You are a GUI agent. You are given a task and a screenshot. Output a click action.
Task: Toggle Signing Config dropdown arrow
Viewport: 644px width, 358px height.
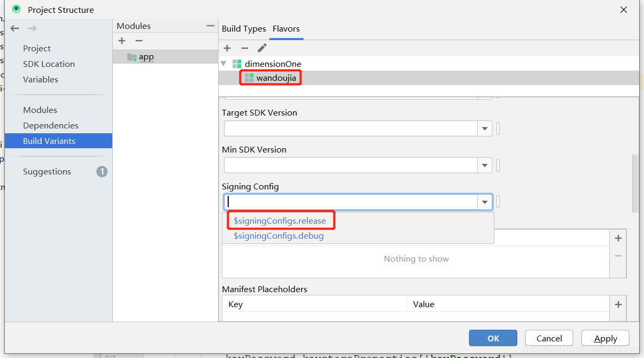pyautogui.click(x=485, y=202)
